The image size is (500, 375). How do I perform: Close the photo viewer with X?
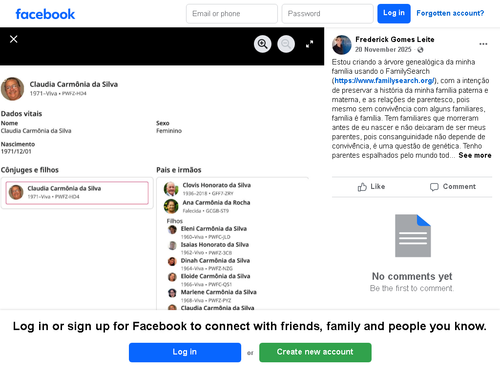(14, 39)
